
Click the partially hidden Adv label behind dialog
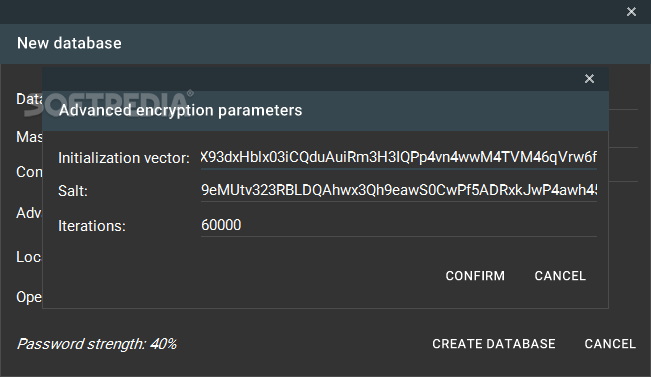29,213
